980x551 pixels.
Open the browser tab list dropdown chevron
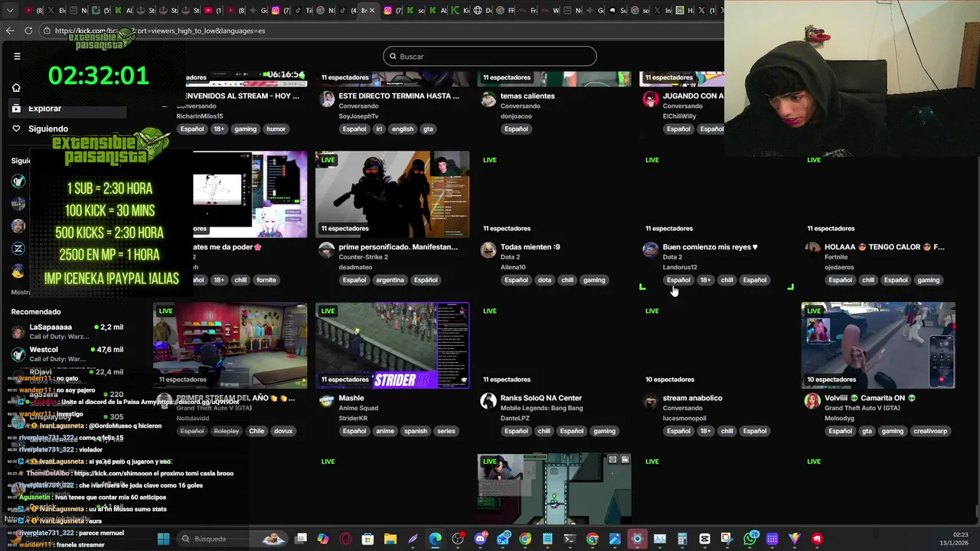coord(10,11)
